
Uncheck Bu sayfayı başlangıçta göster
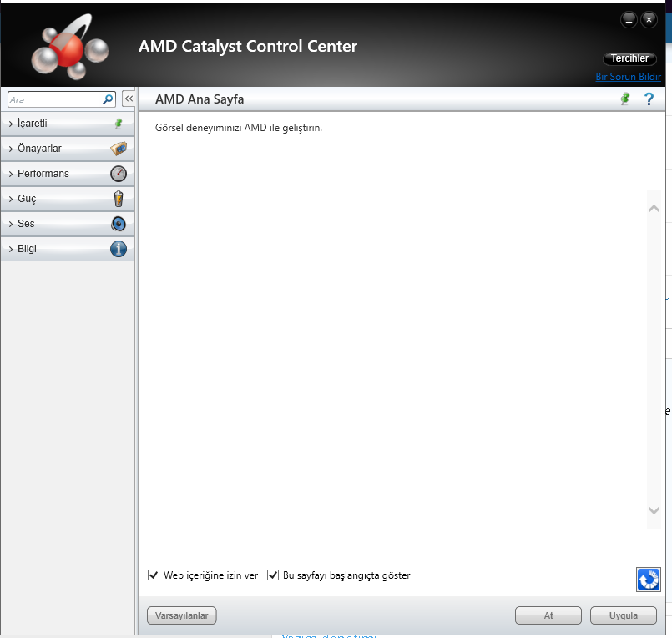[273, 575]
